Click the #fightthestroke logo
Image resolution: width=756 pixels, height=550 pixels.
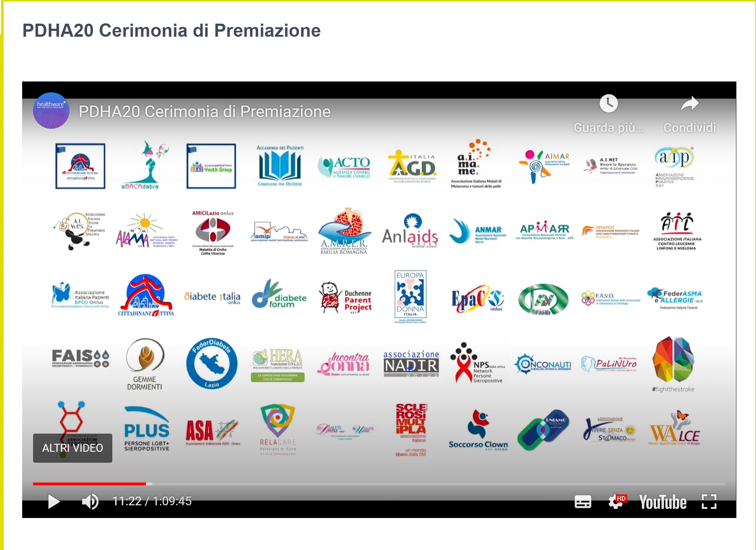pos(673,364)
